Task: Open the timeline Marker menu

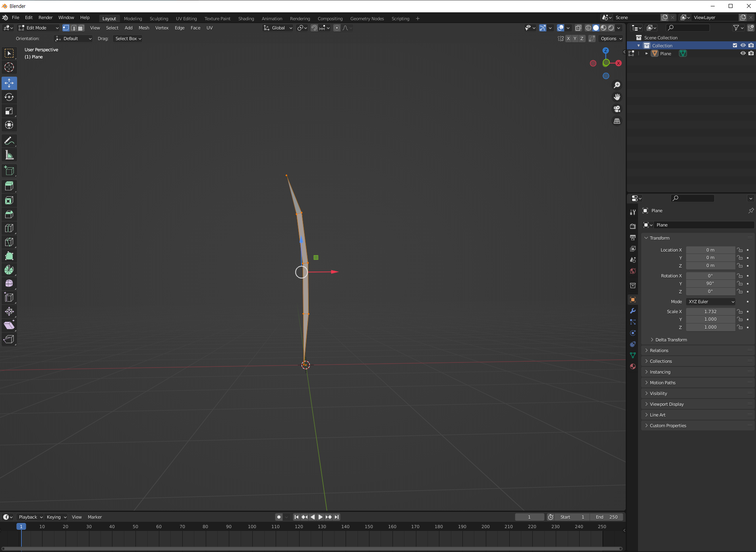Action: coord(95,517)
